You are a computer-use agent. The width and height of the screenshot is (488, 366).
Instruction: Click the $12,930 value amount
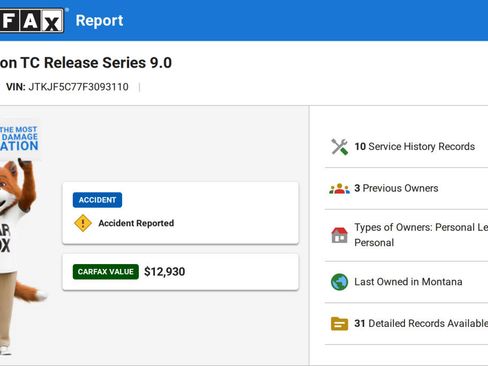coord(164,272)
